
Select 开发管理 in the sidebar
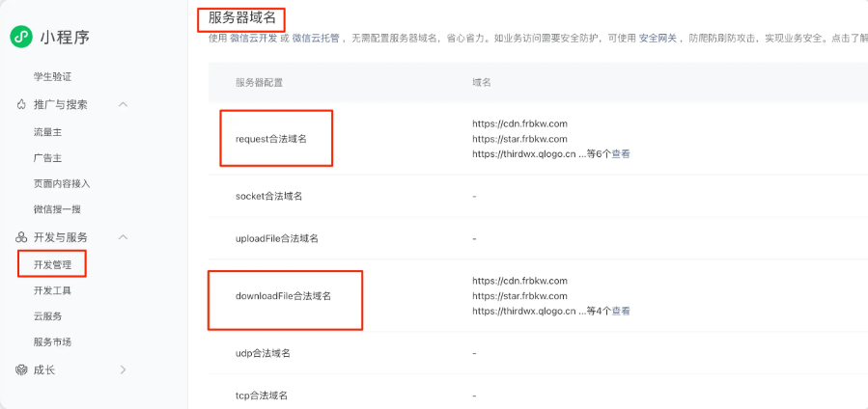click(x=52, y=264)
